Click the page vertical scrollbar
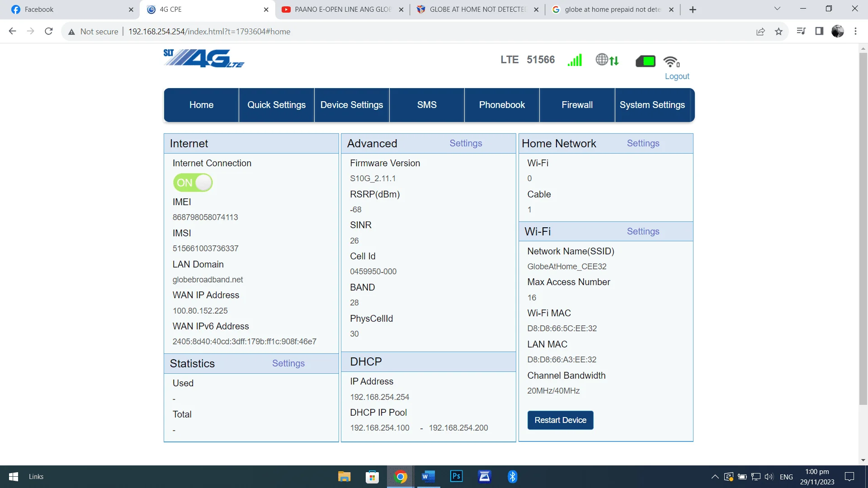Viewport: 868px width, 488px height. [863, 228]
